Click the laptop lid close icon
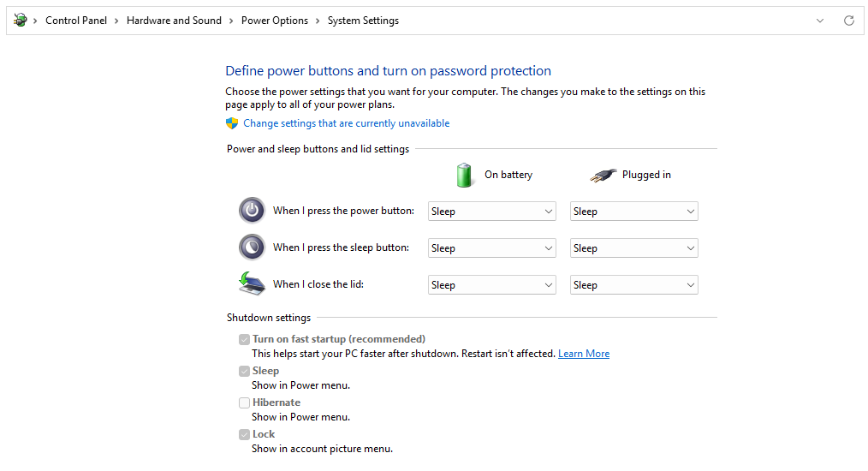The width and height of the screenshot is (868, 471). (x=252, y=283)
